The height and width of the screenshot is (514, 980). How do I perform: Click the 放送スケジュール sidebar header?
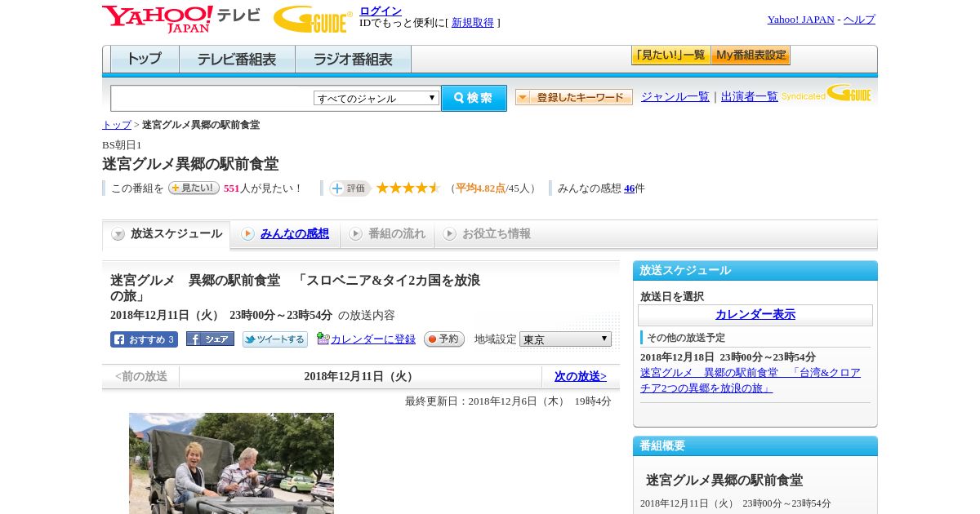[755, 271]
